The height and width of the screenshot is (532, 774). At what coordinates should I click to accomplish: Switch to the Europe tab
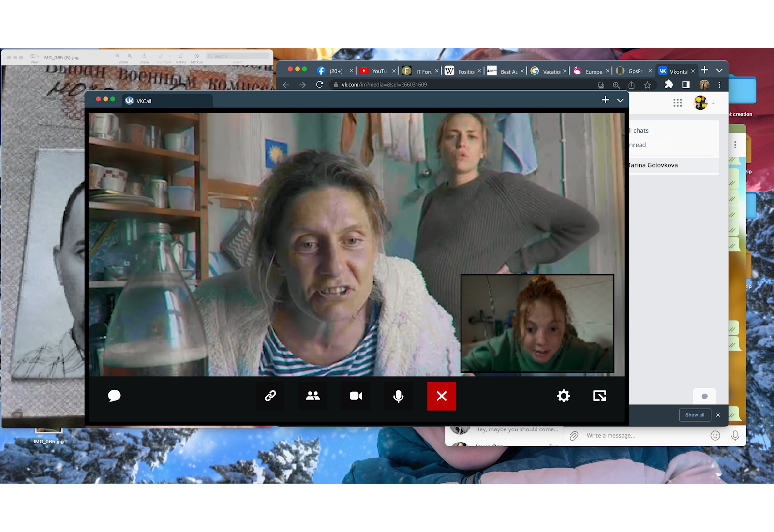(x=591, y=71)
